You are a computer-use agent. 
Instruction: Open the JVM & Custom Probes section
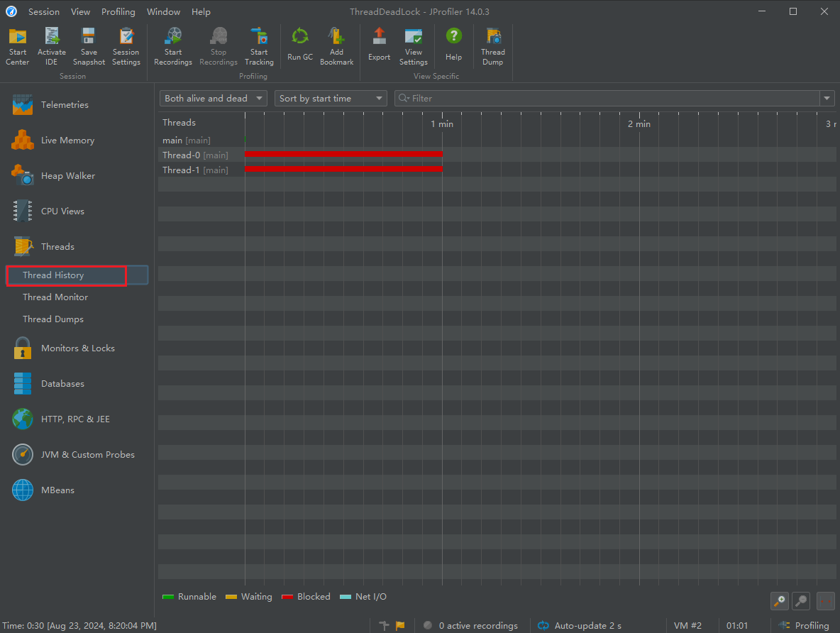click(77, 454)
